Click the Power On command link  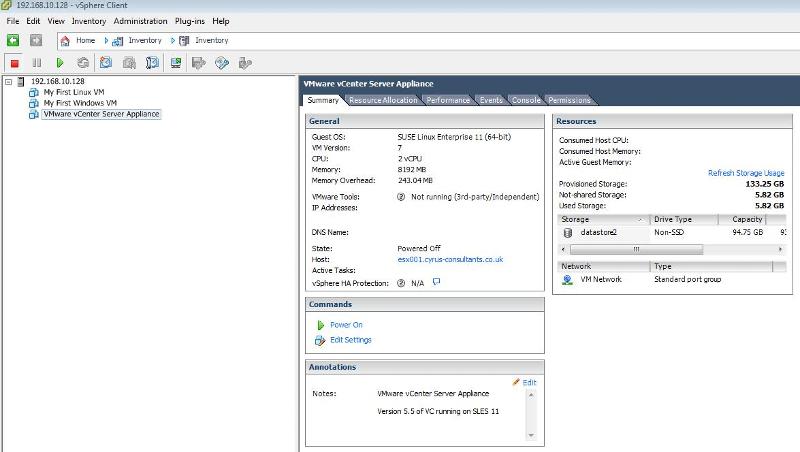pyautogui.click(x=346, y=325)
